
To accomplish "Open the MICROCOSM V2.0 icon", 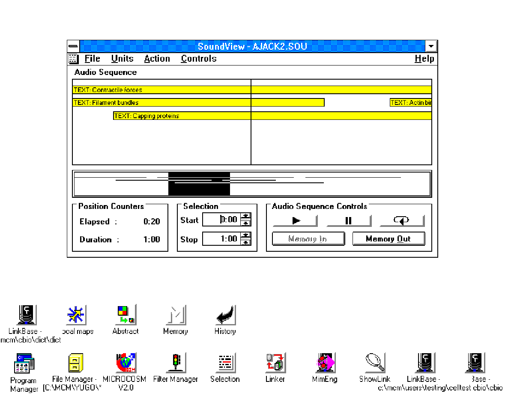I will pos(126,363).
